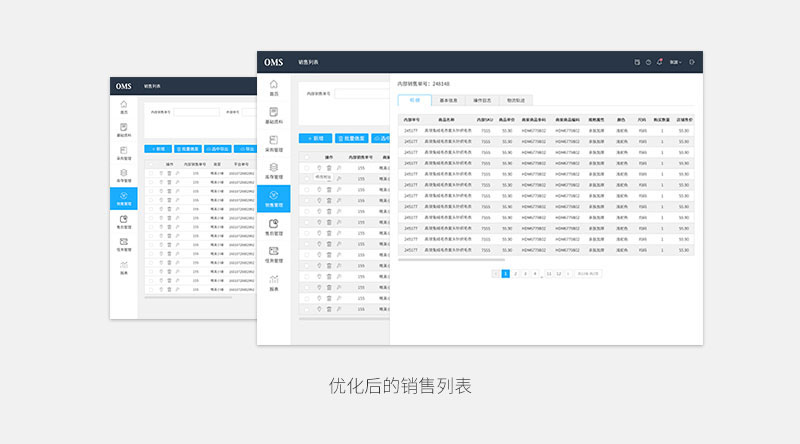Select the highlighted page 1 button
The image size is (800, 444).
pyautogui.click(x=506, y=274)
